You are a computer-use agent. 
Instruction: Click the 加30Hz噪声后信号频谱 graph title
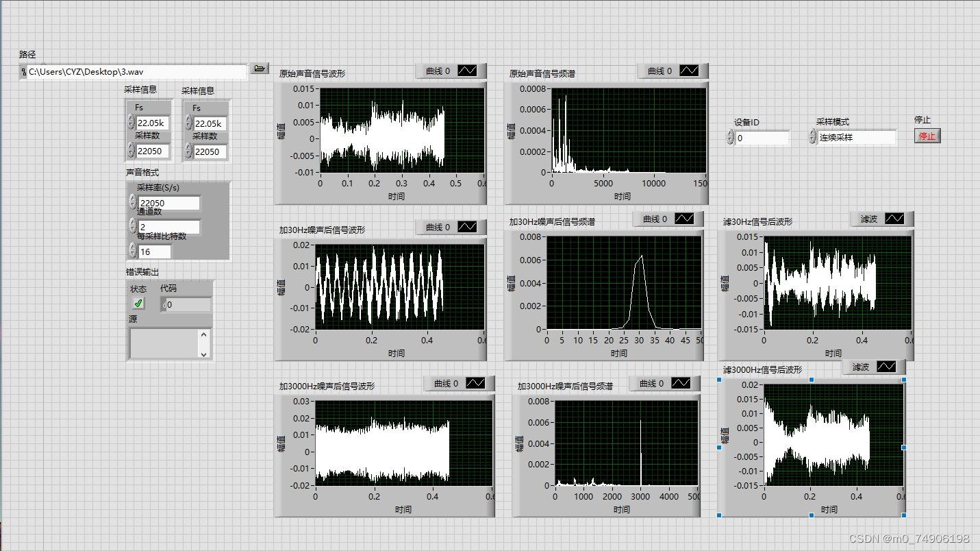(552, 221)
